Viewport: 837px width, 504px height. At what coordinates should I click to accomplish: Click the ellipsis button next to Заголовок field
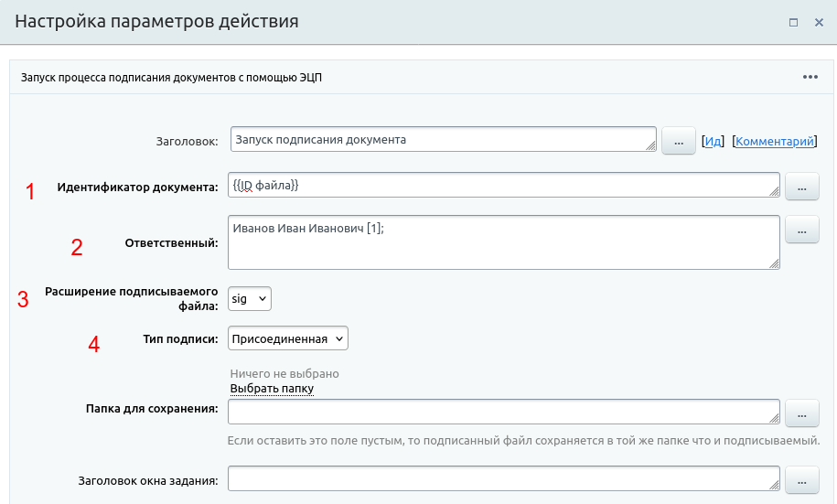coord(678,142)
